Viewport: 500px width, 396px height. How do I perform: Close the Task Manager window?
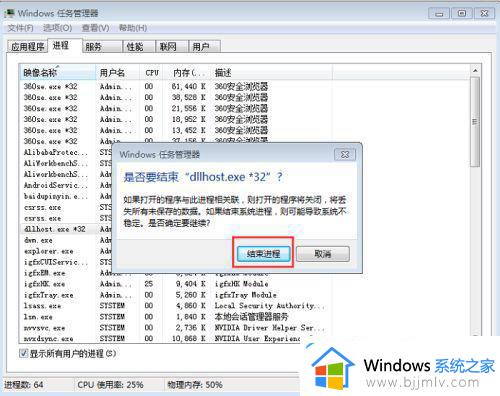tap(484, 14)
